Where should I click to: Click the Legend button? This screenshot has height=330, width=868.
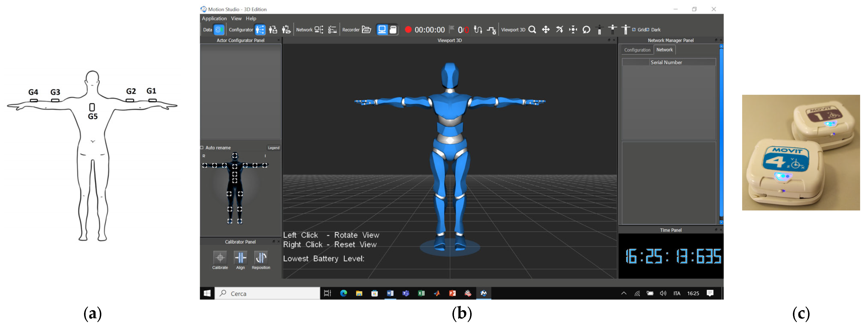tap(273, 148)
